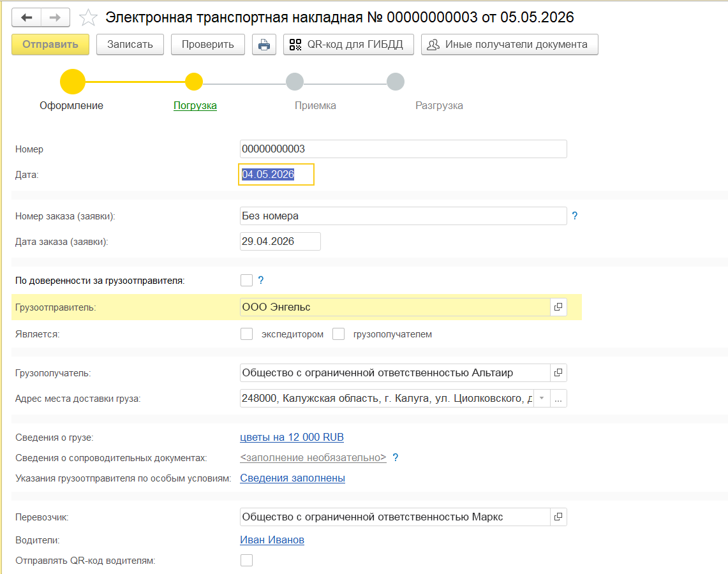
Task: Click the help question mark for Номер заказа
Action: click(575, 216)
